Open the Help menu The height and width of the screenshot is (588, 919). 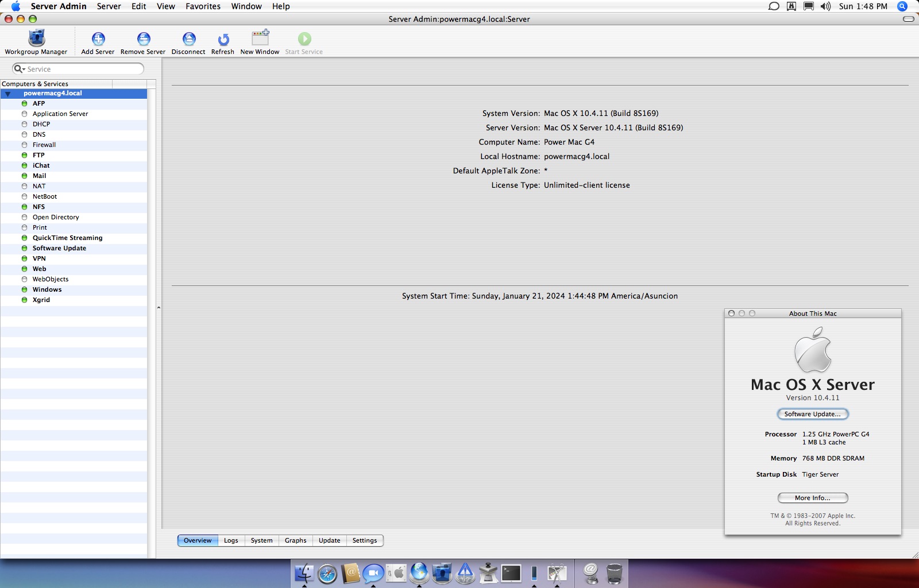[281, 6]
